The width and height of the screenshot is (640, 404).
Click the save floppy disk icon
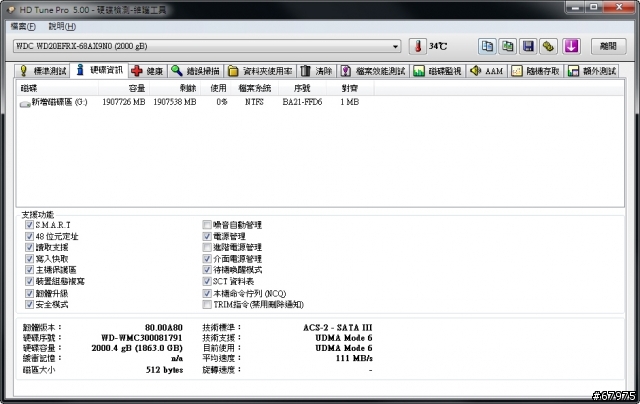(x=528, y=46)
